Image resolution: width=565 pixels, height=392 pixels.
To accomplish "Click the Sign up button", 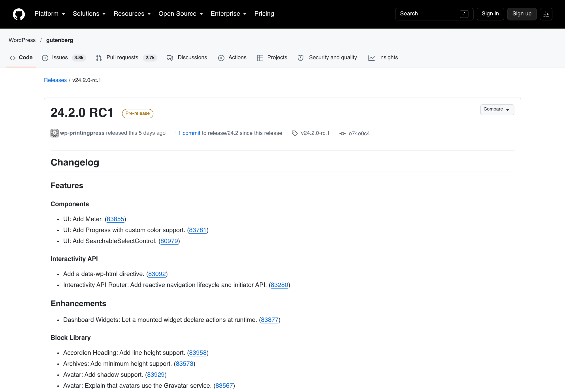I will point(522,14).
